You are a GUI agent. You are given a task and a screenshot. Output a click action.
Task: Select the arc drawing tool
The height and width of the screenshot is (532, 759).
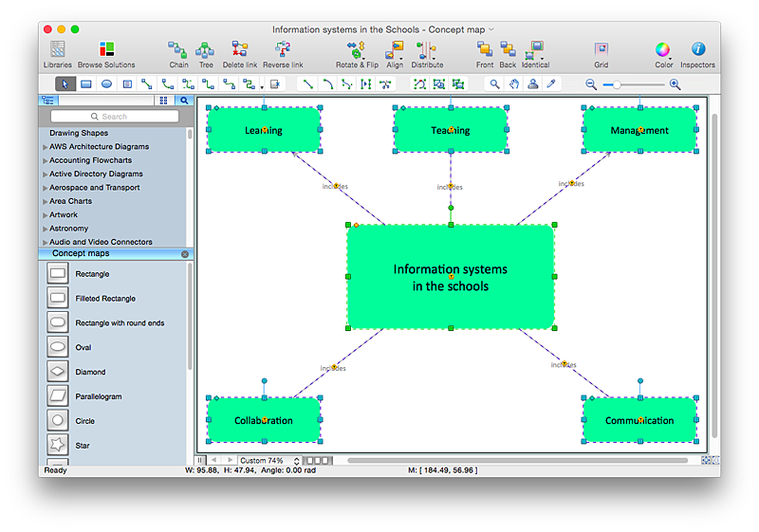tap(327, 84)
